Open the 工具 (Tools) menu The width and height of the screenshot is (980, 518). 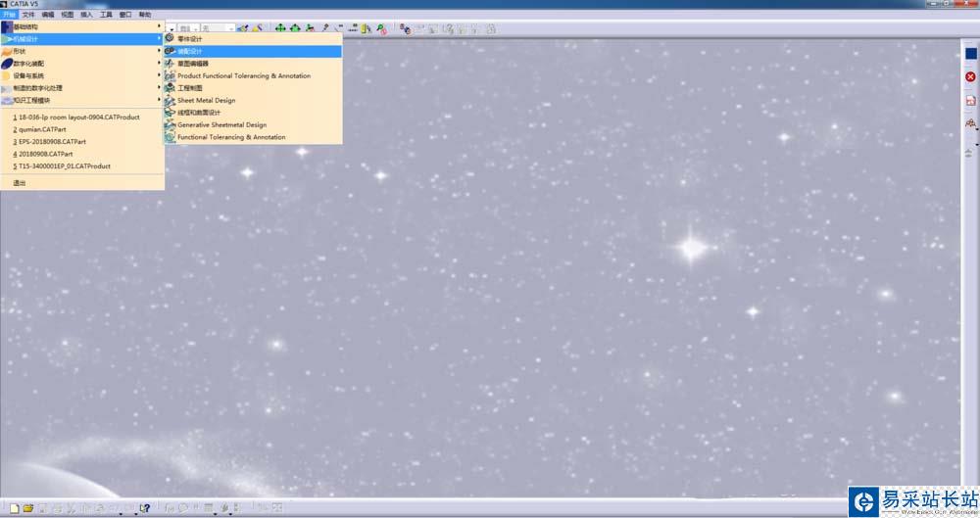point(106,15)
